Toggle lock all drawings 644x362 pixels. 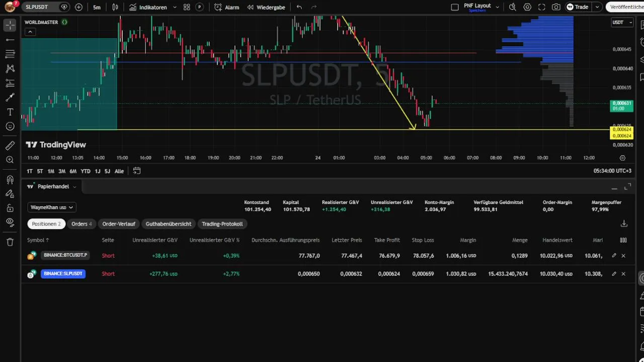[10, 208]
